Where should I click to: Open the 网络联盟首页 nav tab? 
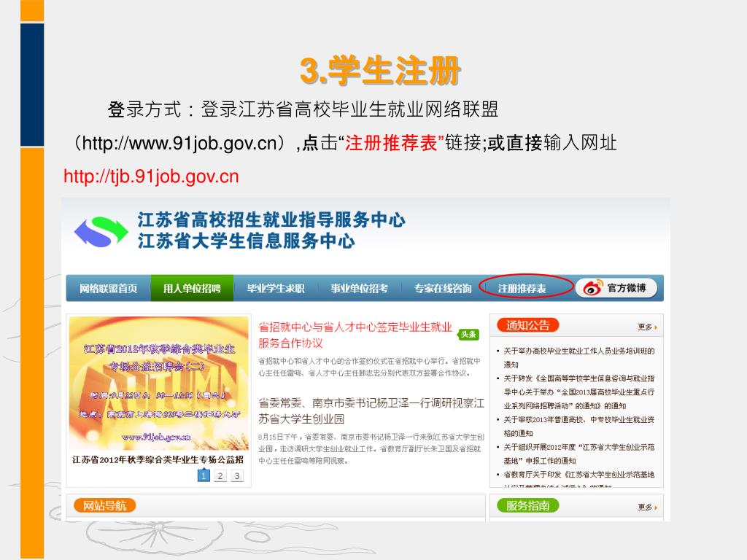click(109, 288)
